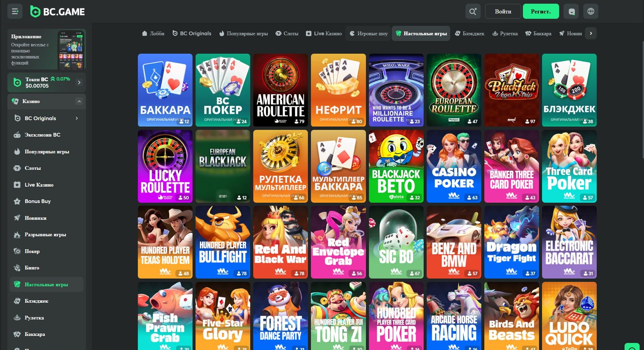Open the BC.GAME logo home link

(57, 11)
